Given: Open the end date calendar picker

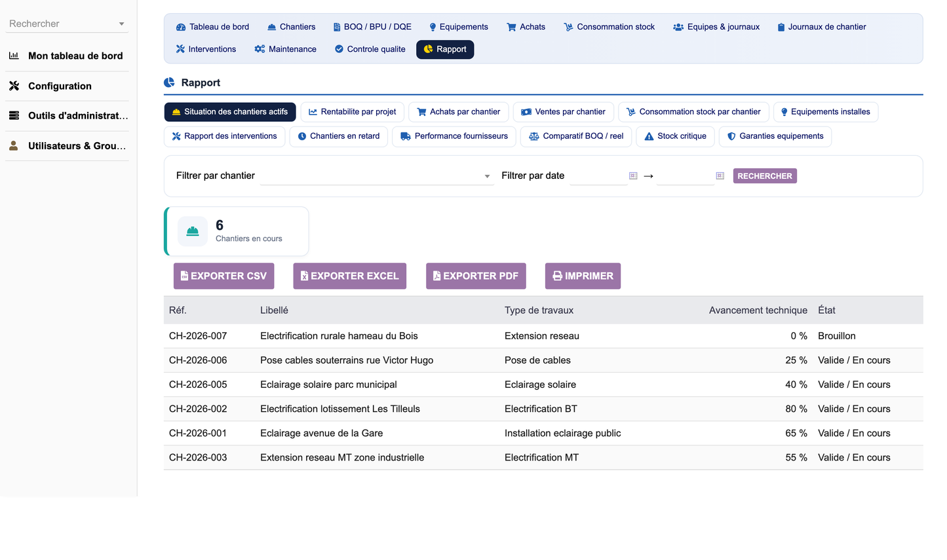Looking at the screenshot, I should [x=720, y=176].
